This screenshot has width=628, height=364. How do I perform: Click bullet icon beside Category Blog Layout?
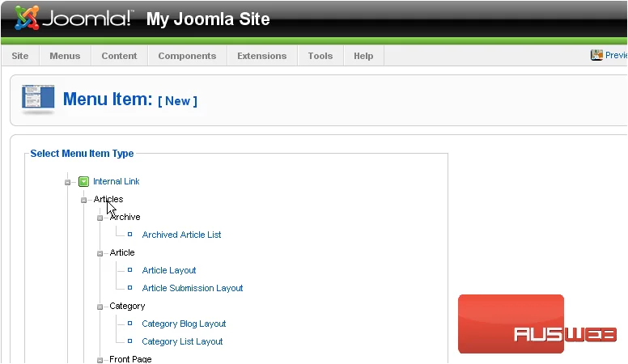[x=129, y=324]
